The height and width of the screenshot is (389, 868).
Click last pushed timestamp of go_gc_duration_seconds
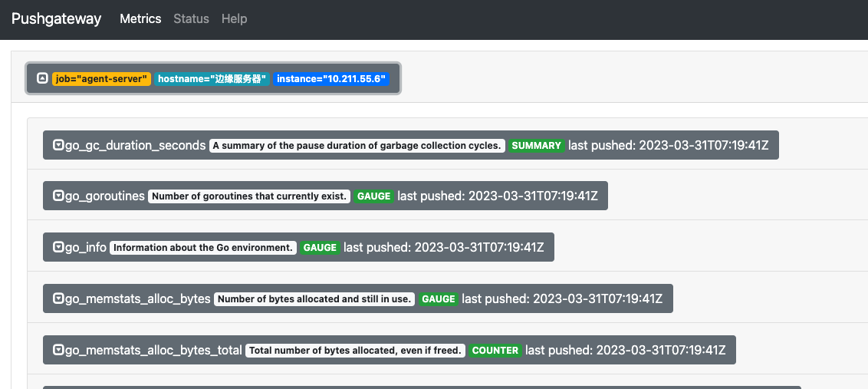tap(668, 145)
